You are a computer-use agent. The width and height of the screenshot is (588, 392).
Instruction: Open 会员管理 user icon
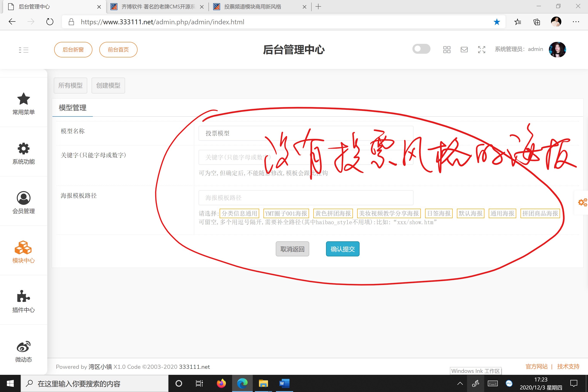(x=23, y=198)
